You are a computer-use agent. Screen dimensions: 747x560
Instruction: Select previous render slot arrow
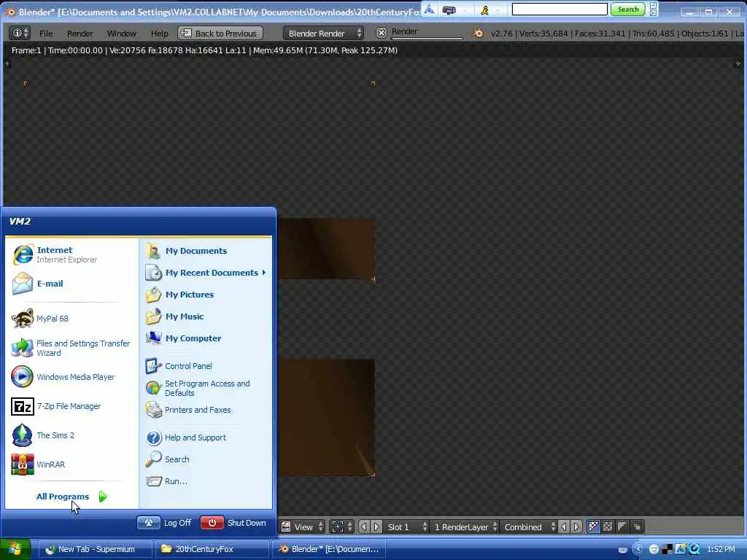(x=365, y=526)
